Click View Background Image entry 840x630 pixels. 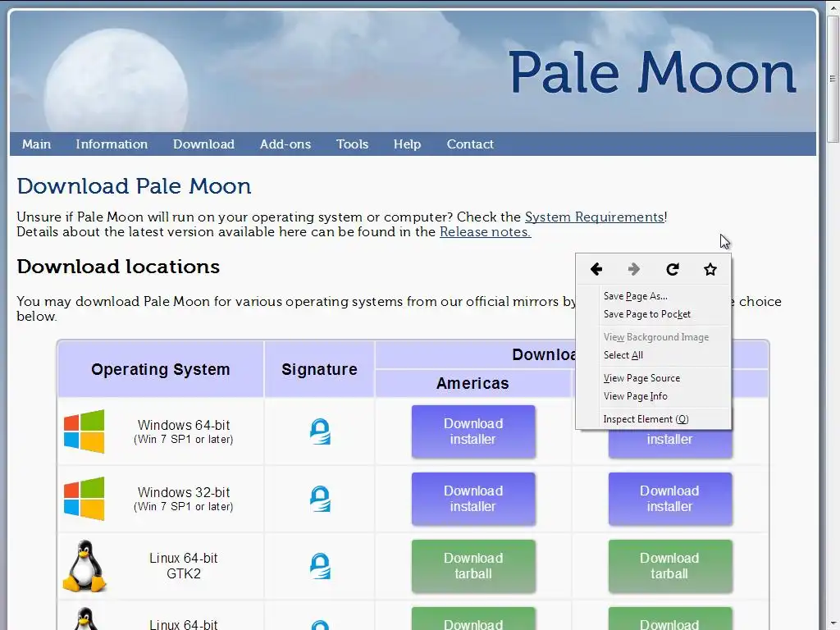(x=655, y=337)
